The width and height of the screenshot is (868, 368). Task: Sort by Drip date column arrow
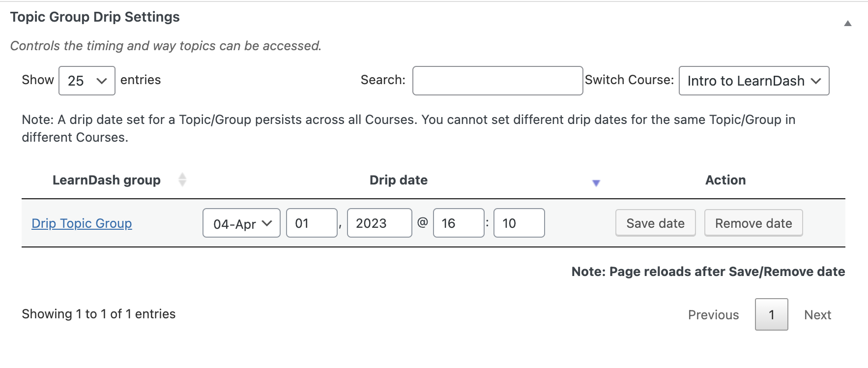tap(596, 183)
